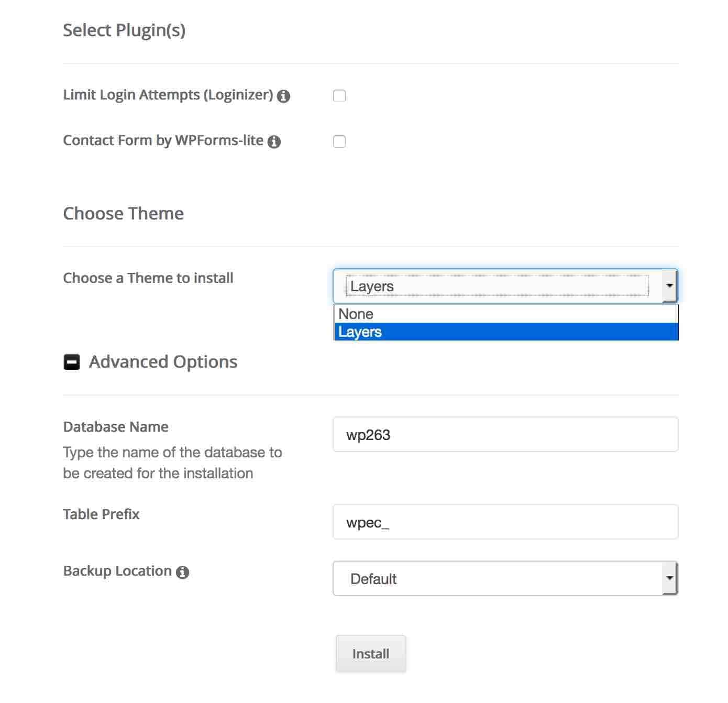Check the Contact Form by WPForms-lite option
The height and width of the screenshot is (703, 728).
[x=339, y=141]
